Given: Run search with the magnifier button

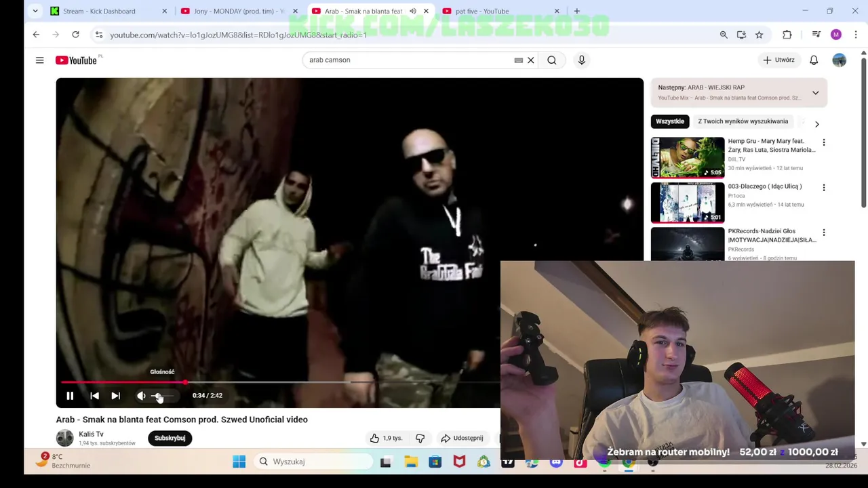Looking at the screenshot, I should pyautogui.click(x=552, y=60).
